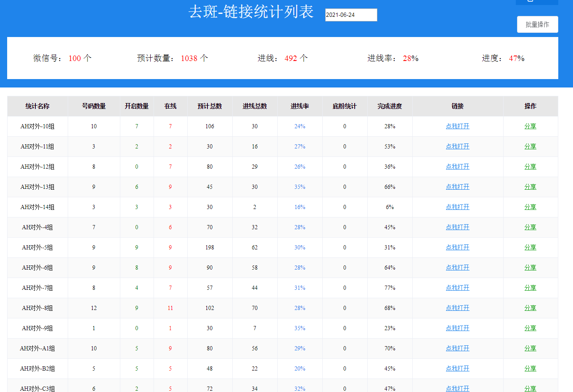The width and height of the screenshot is (573, 392).
Task: Click 分享 for AH对外-5组 row
Action: pyautogui.click(x=530, y=247)
